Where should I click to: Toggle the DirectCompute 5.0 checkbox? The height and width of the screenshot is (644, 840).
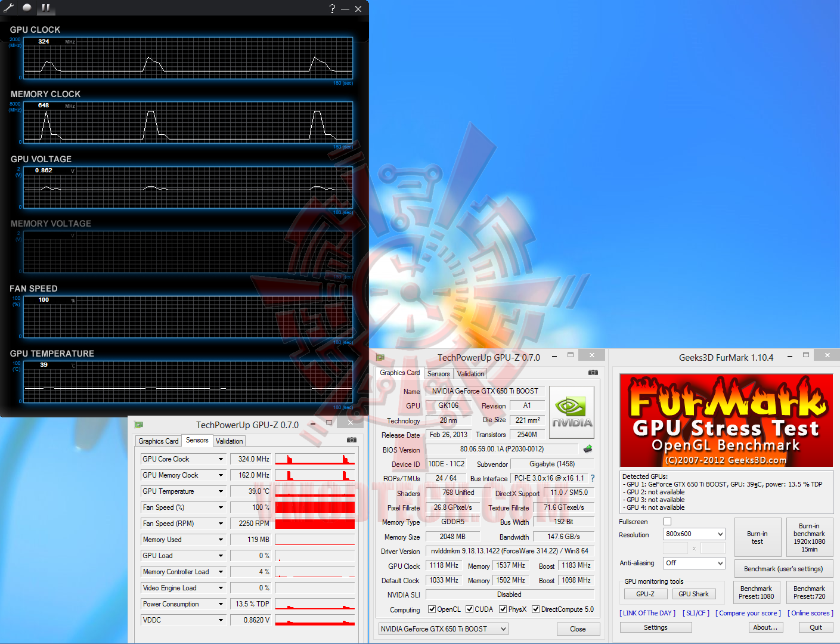(x=536, y=609)
